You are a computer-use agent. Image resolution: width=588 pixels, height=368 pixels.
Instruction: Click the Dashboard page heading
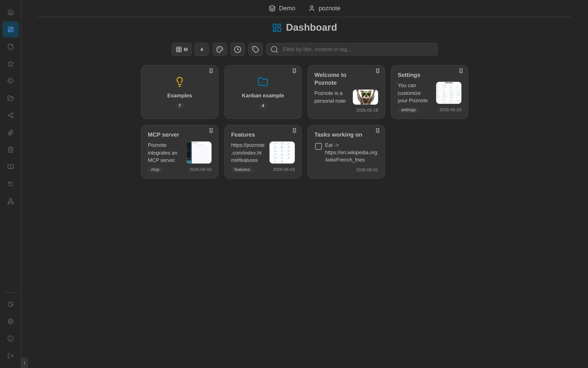[x=305, y=28]
